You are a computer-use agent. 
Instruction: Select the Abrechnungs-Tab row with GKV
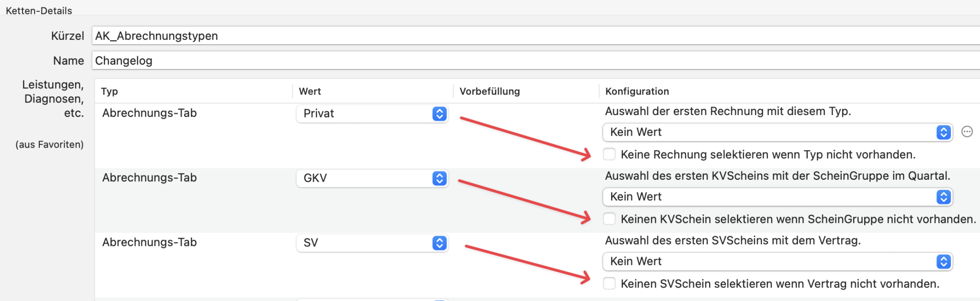coord(149,178)
